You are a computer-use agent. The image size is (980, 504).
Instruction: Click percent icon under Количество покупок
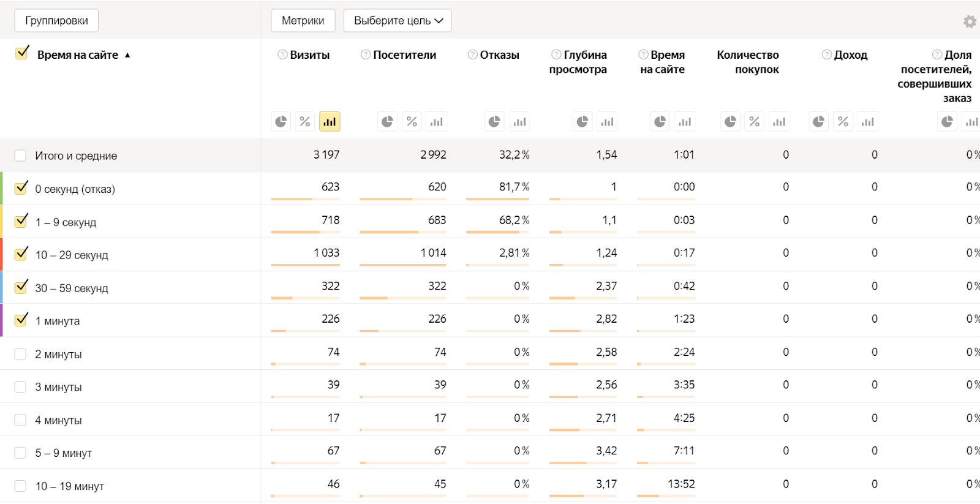tap(755, 122)
